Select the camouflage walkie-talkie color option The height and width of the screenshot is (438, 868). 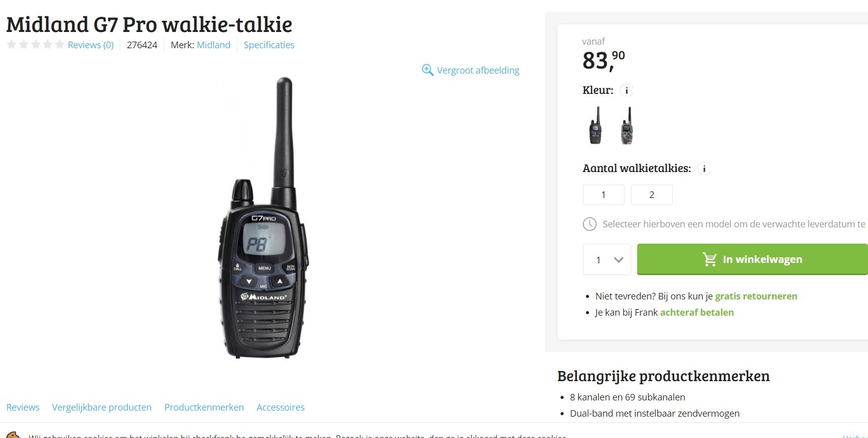coord(627,125)
